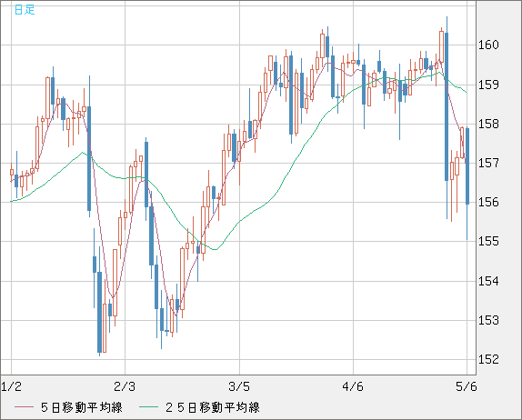
Task: Click the 159 price axis label
Action: [x=488, y=85]
